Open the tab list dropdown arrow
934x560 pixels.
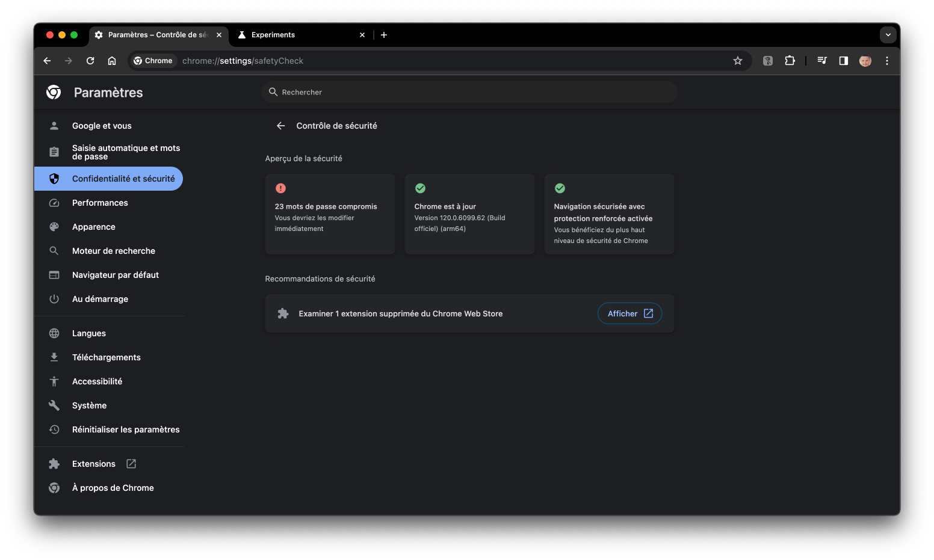[x=888, y=35]
